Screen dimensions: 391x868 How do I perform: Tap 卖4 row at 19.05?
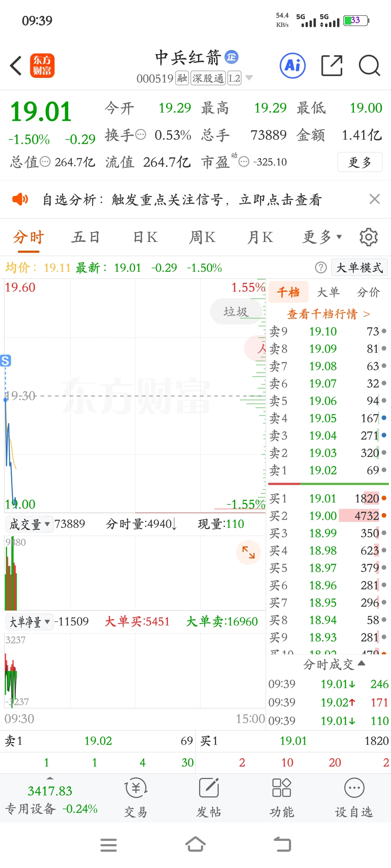[328, 418]
